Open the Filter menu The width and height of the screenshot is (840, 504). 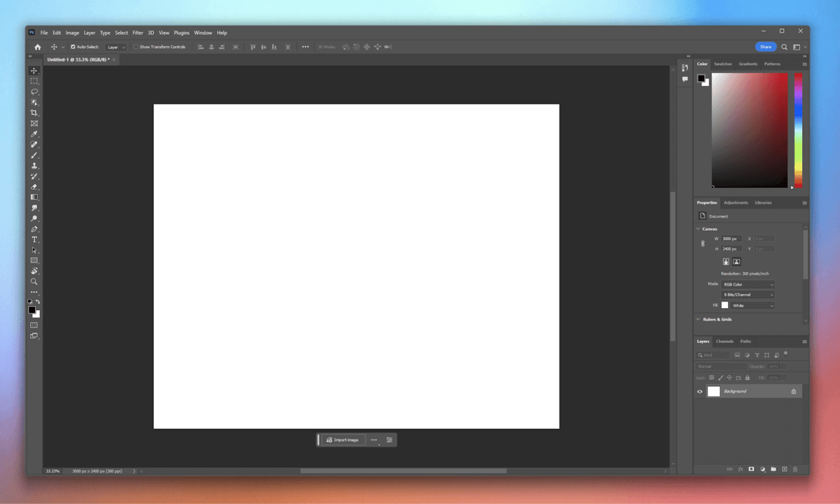point(138,33)
